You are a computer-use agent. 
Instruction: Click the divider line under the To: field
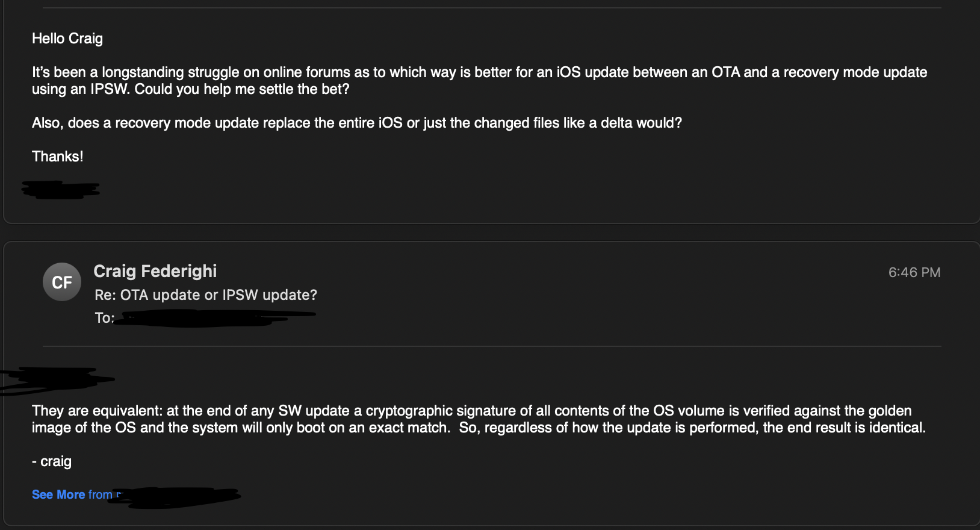pyautogui.click(x=491, y=346)
